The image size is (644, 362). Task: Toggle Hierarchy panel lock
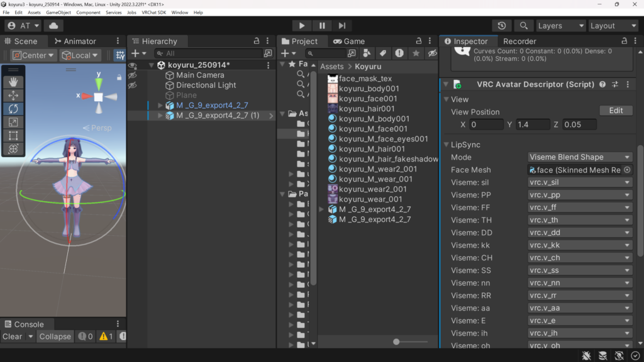257,41
